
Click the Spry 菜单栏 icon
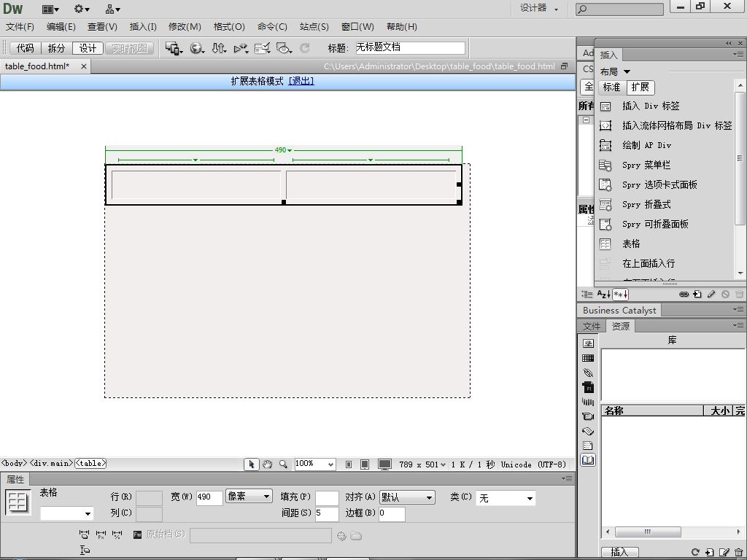tap(605, 166)
